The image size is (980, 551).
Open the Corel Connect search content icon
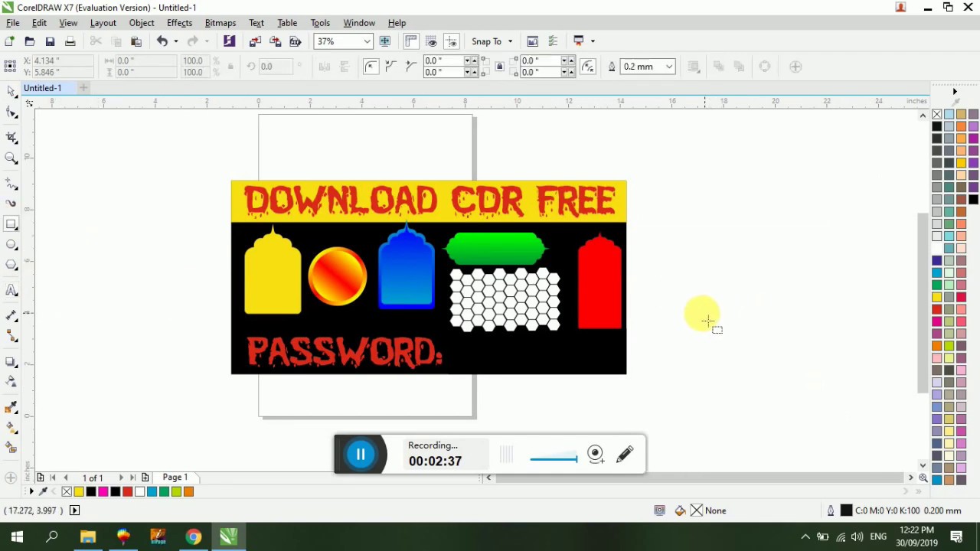point(229,41)
